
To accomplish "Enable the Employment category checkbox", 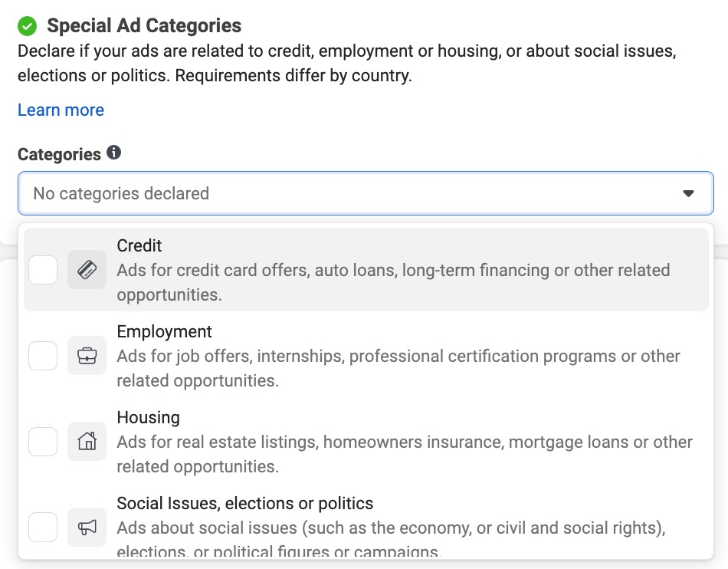I will (43, 356).
